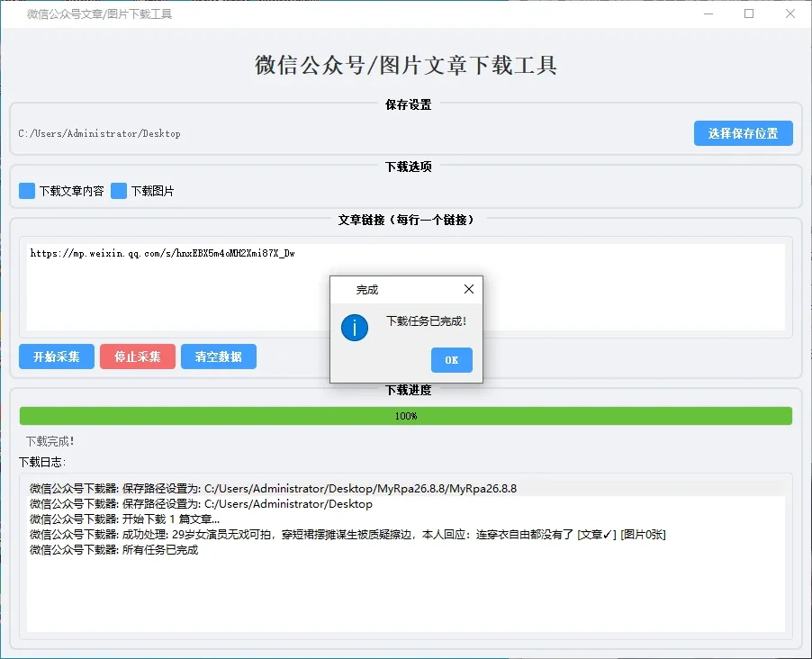Select log line with MyRpa26.8.8 path
This screenshot has height=659, width=812.
point(406,489)
